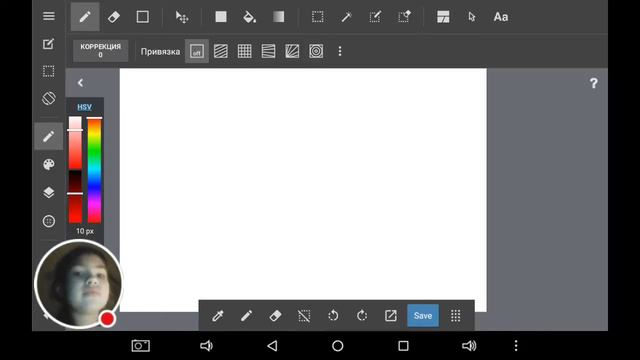
Task: Open snap options three-dot menu
Action: tap(340, 51)
